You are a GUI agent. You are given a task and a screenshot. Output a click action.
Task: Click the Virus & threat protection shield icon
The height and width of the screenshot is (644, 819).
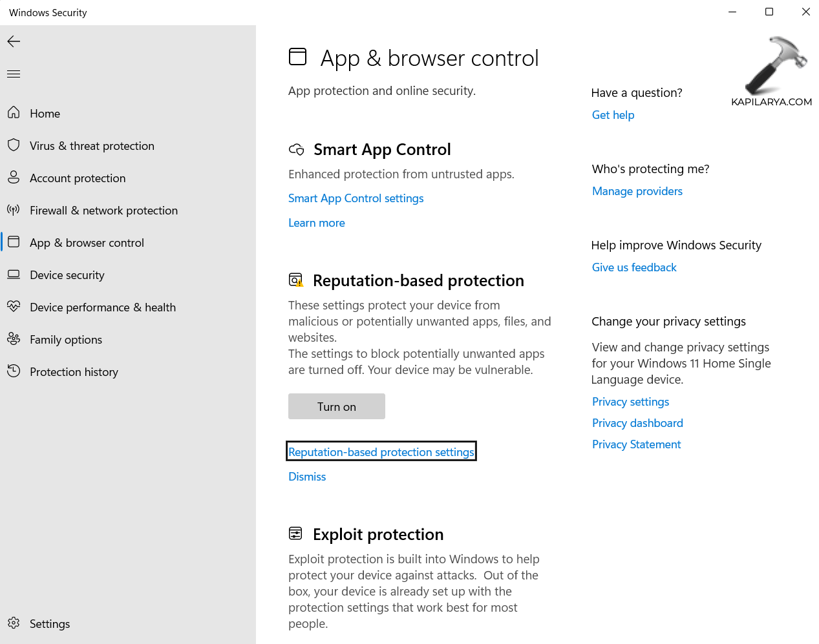[x=14, y=145]
